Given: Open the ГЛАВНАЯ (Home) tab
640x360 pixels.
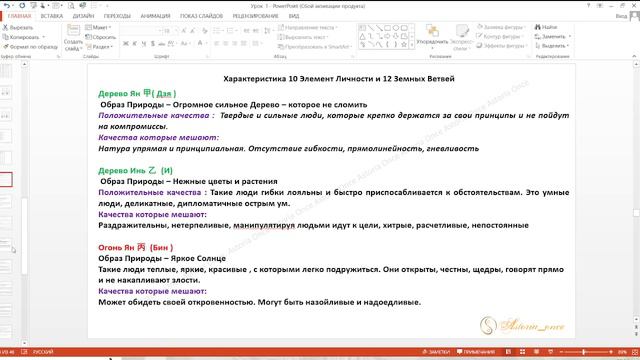Looking at the screenshot, I should [x=19, y=16].
